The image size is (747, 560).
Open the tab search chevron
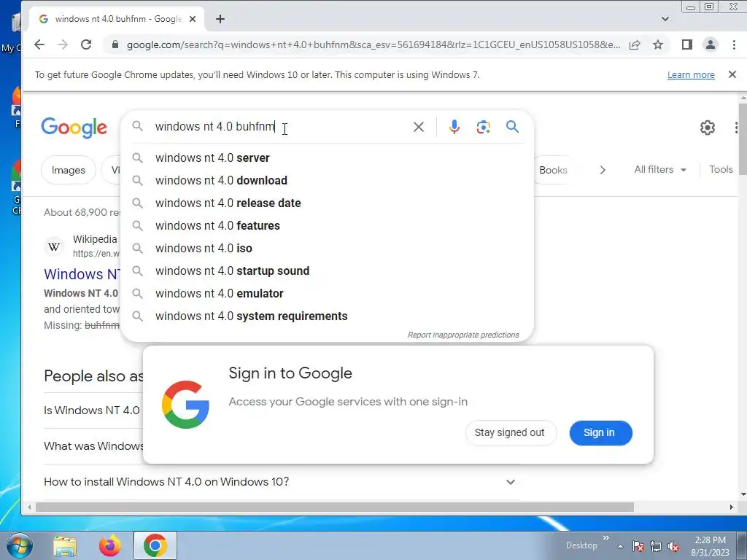pos(665,19)
